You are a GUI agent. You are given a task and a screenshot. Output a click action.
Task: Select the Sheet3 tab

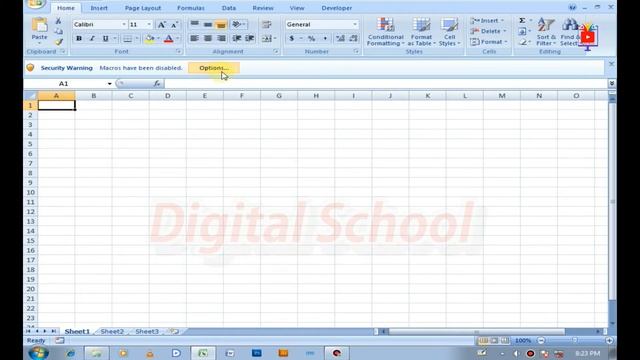click(x=147, y=331)
